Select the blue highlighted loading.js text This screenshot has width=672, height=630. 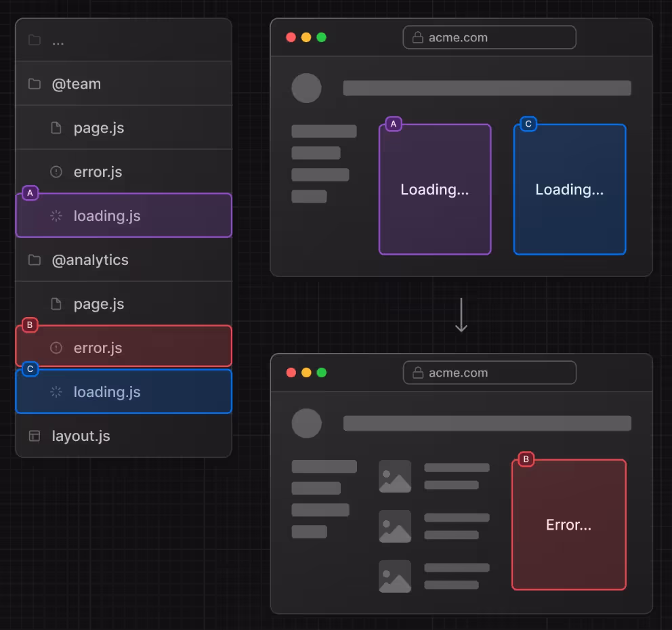107,392
